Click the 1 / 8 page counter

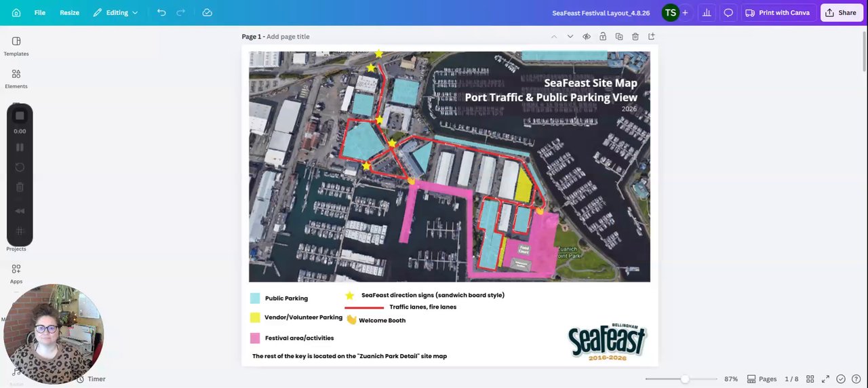tap(791, 379)
